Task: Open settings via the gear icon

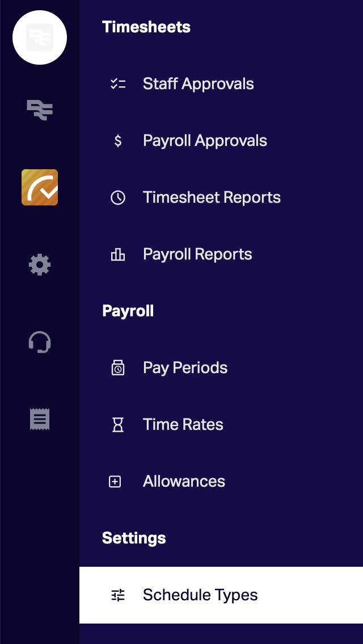Action: click(x=40, y=265)
